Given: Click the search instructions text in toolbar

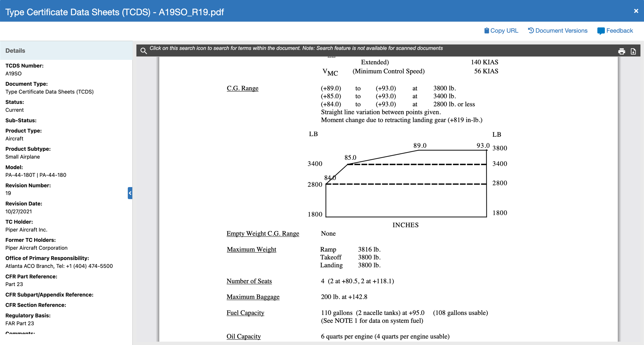Looking at the screenshot, I should click(x=296, y=48).
